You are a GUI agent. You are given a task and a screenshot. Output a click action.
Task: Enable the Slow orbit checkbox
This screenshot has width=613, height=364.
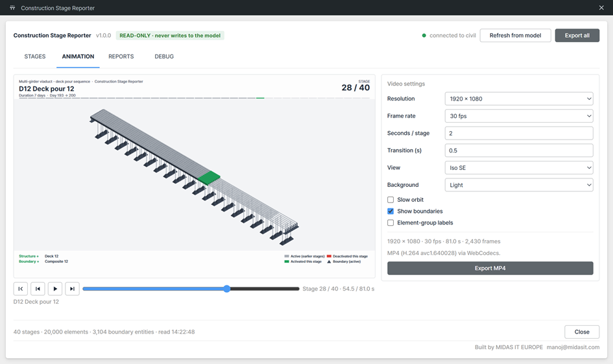[x=391, y=200]
